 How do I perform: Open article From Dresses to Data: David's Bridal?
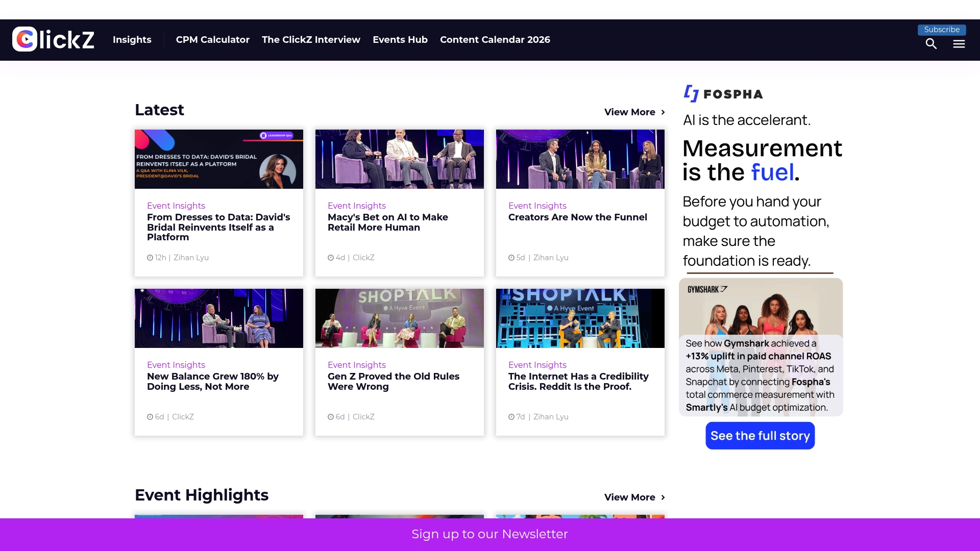(218, 227)
